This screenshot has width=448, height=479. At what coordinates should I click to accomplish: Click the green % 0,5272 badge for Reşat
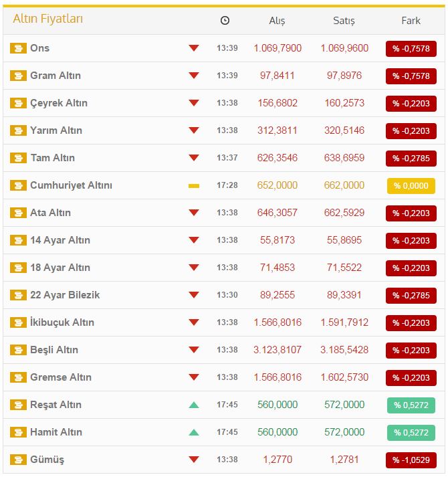click(411, 405)
